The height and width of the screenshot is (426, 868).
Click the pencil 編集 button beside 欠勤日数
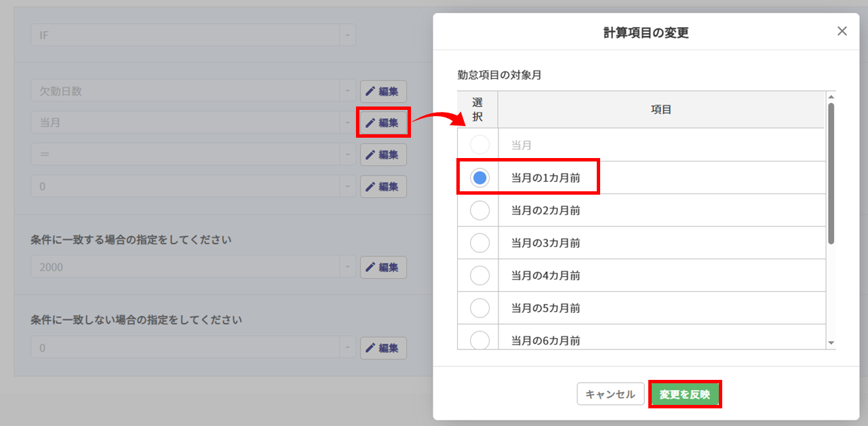[383, 91]
